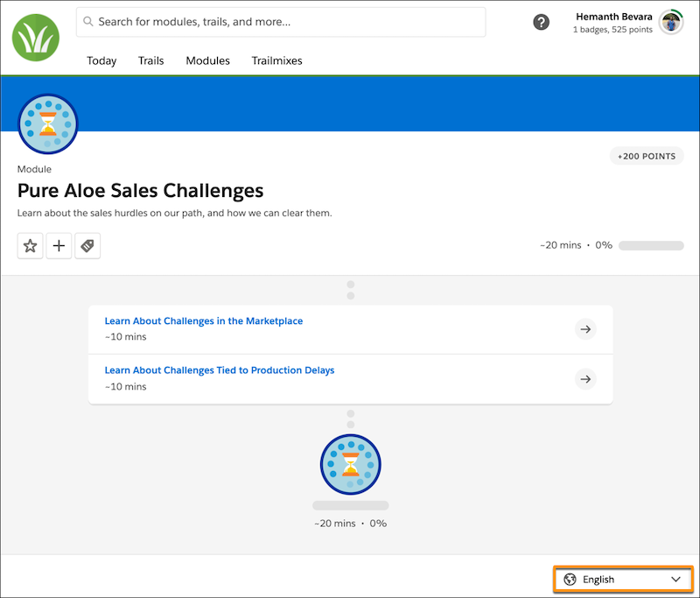Click the search magnifier icon
Screen dimensions: 700x598
tap(88, 21)
